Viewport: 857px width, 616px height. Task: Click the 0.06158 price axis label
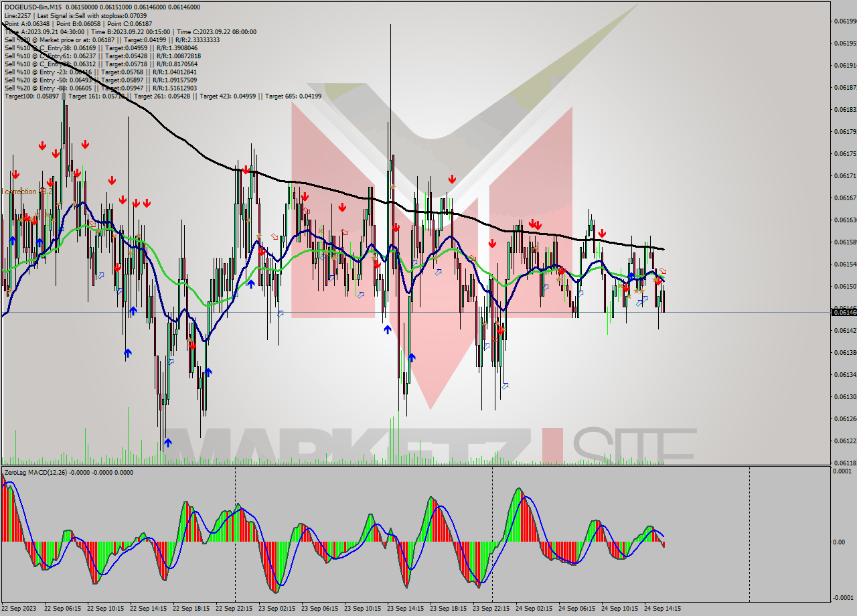click(x=845, y=242)
